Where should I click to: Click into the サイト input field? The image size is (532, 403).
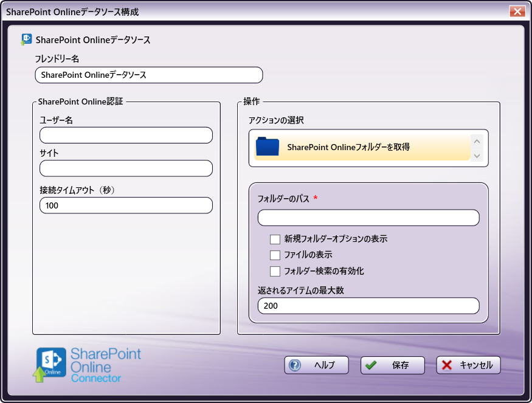coord(126,168)
